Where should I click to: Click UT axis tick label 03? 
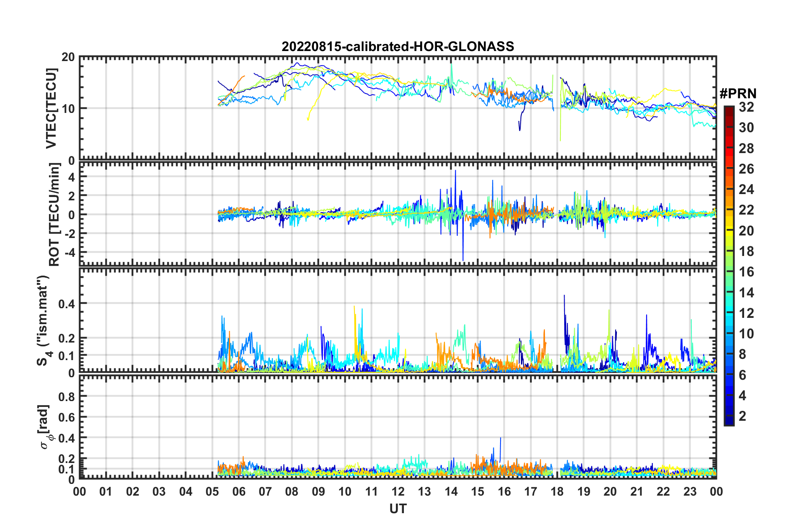tap(159, 492)
